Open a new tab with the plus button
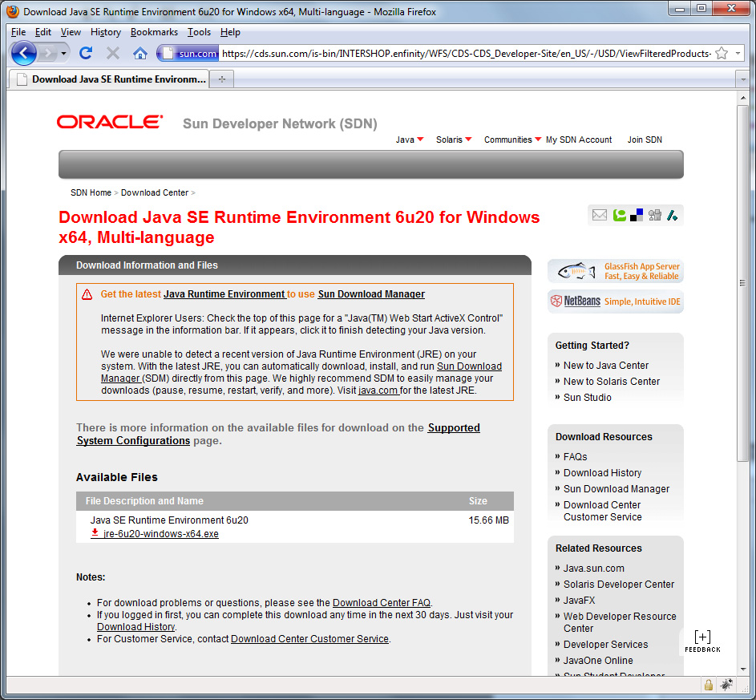Viewport: 756px width, 700px height. (221, 79)
